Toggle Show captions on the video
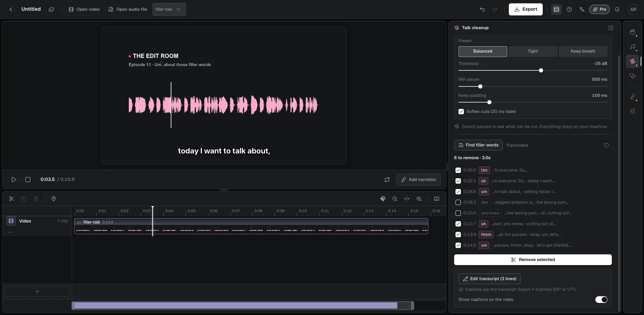The width and height of the screenshot is (644, 315). pos(601,300)
